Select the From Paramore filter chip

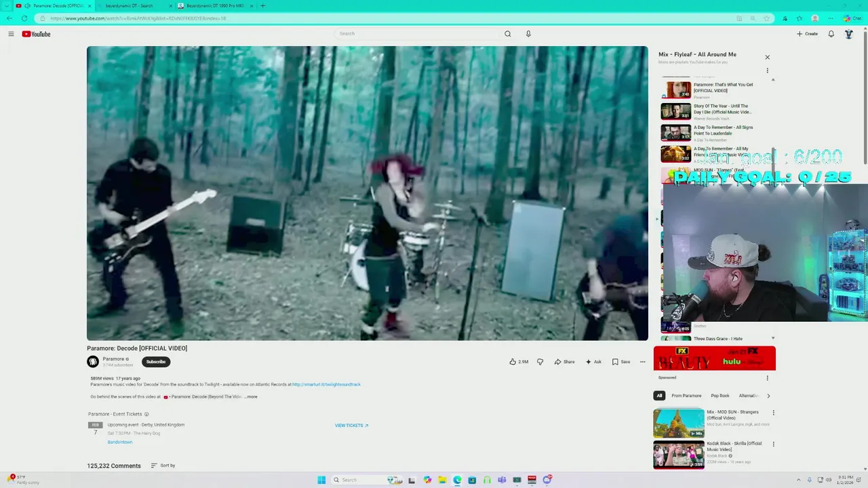click(x=686, y=396)
